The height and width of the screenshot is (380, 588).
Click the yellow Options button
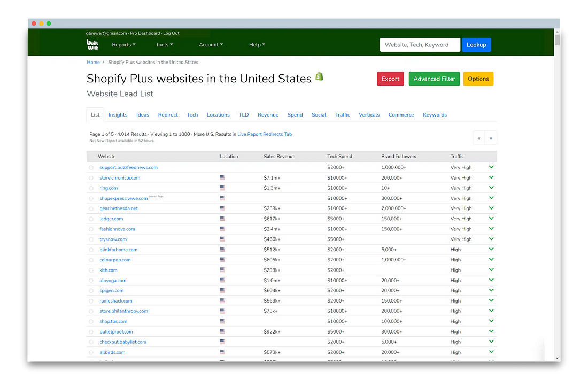click(x=478, y=79)
